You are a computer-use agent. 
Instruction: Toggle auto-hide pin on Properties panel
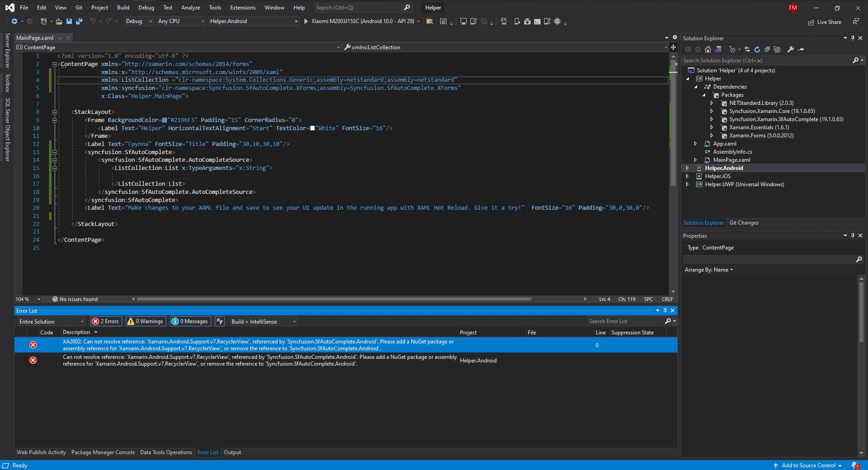(x=853, y=235)
